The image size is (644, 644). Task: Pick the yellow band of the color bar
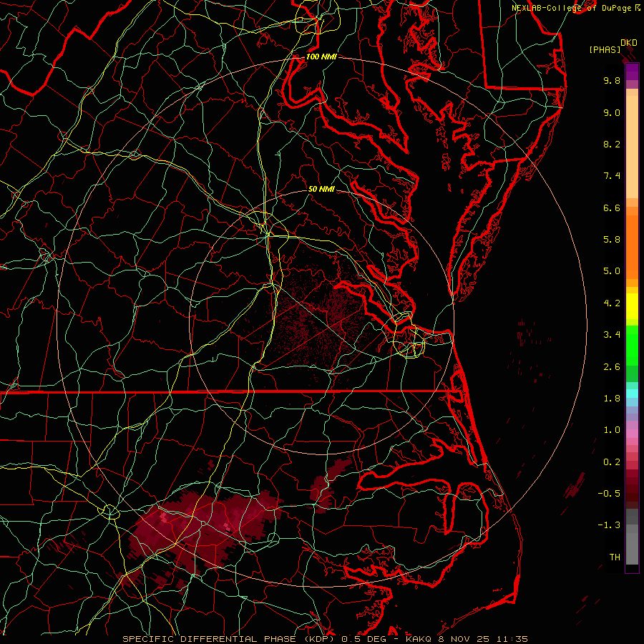632,306
